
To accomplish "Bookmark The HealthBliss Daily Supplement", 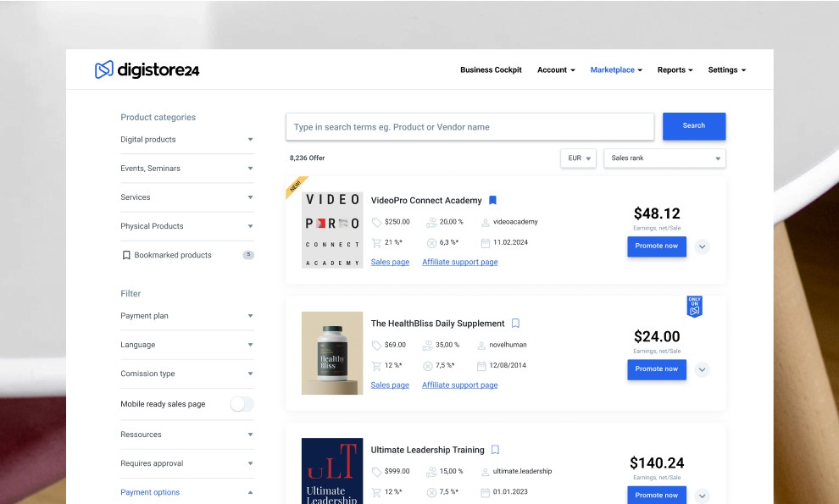I will (x=515, y=324).
